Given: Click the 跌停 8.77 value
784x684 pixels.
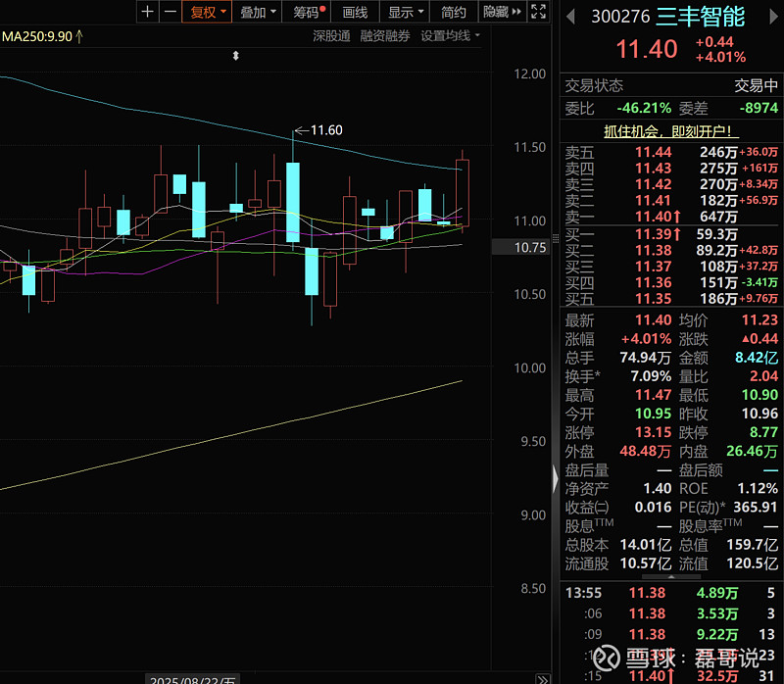Looking at the screenshot, I should (x=763, y=432).
